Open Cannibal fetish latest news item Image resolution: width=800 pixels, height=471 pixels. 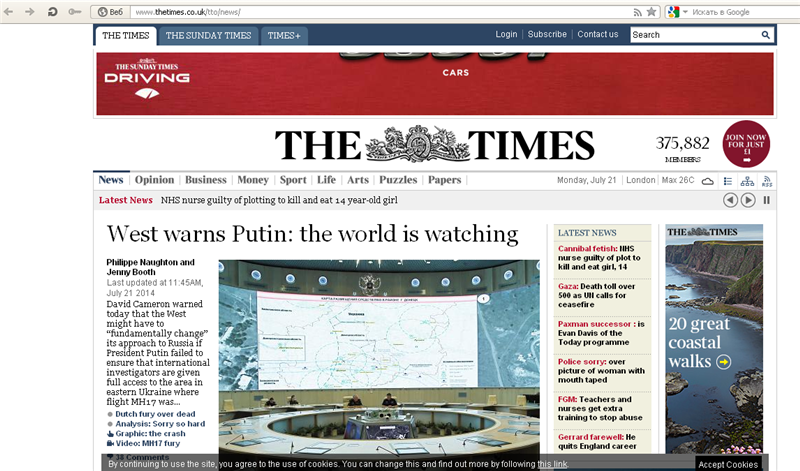(599, 258)
